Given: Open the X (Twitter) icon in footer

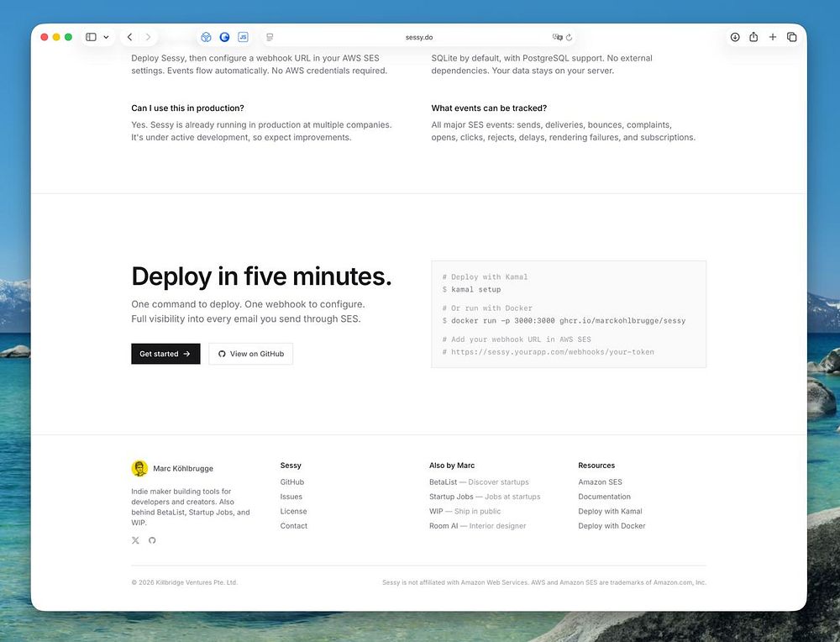Looking at the screenshot, I should point(135,540).
